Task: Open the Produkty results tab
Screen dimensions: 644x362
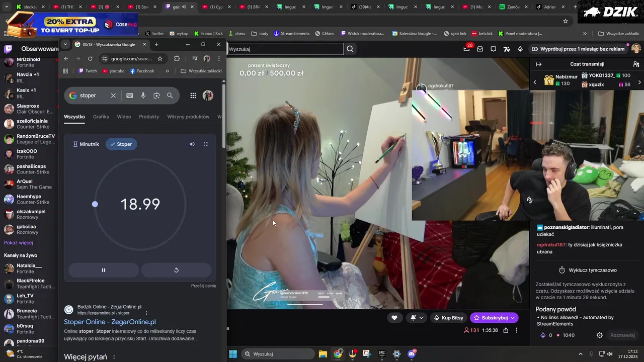Action: point(149,117)
